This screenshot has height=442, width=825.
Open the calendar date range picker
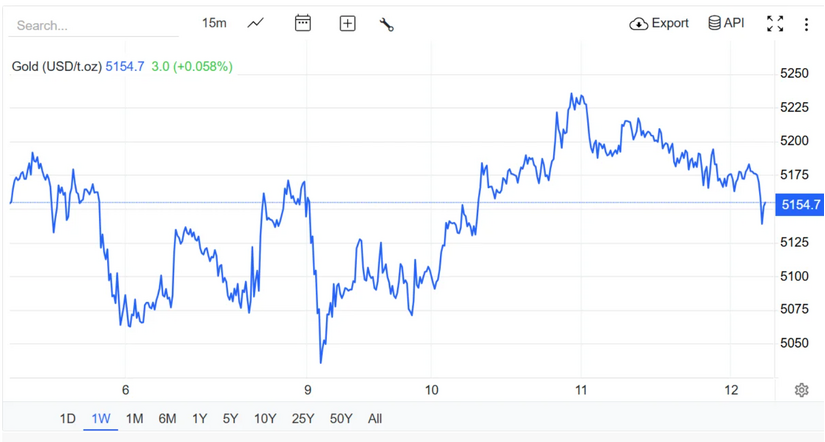point(303,23)
